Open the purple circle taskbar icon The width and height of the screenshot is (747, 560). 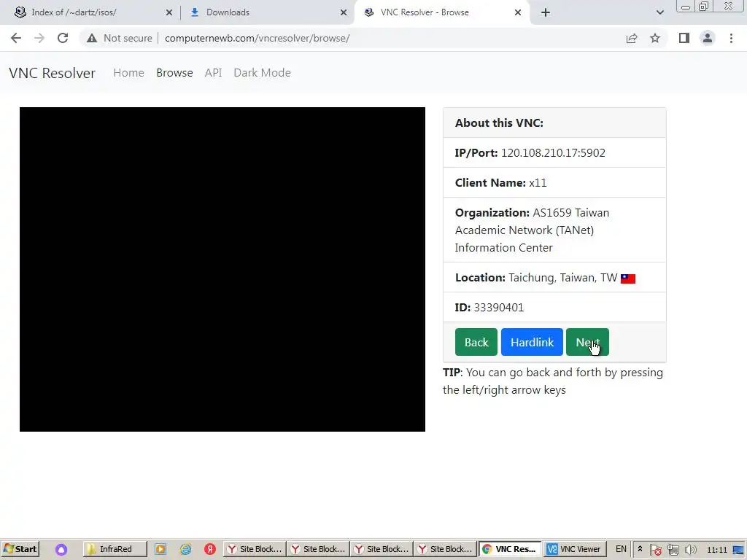(61, 550)
